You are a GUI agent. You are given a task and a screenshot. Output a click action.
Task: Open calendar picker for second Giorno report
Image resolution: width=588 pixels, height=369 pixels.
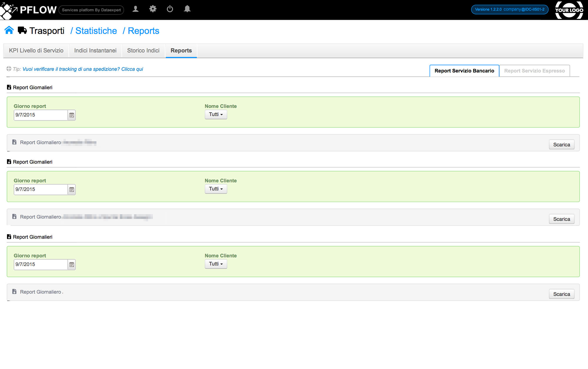tap(72, 190)
